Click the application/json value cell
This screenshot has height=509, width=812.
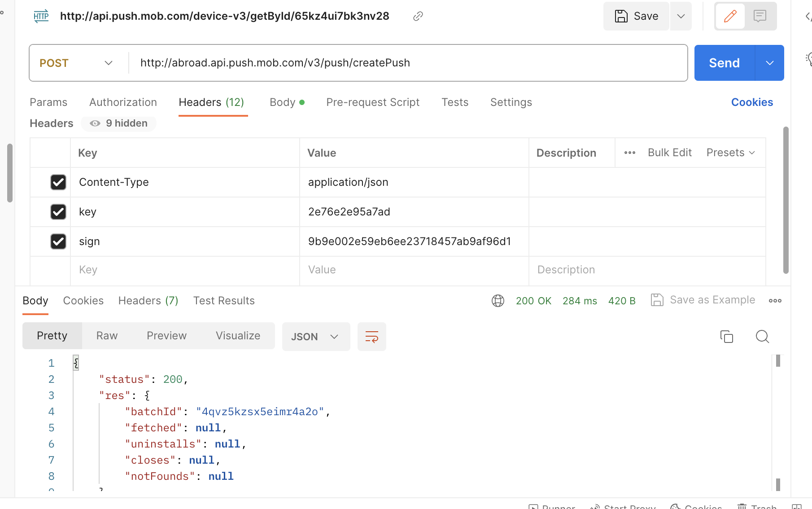pos(414,182)
